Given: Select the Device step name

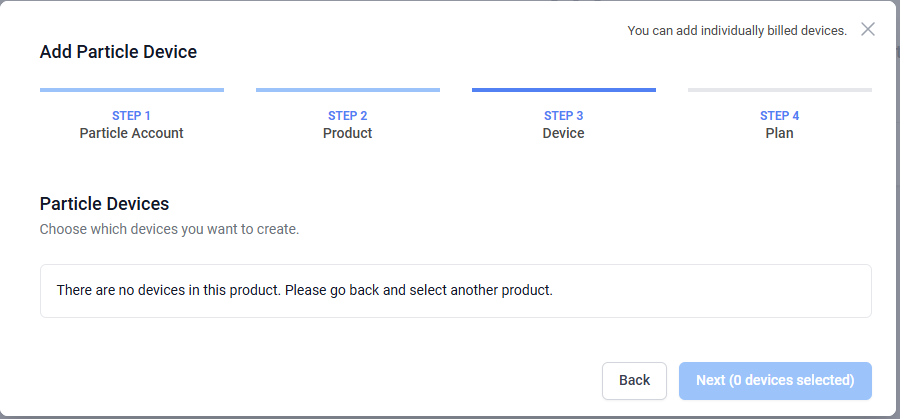Looking at the screenshot, I should pyautogui.click(x=564, y=133).
